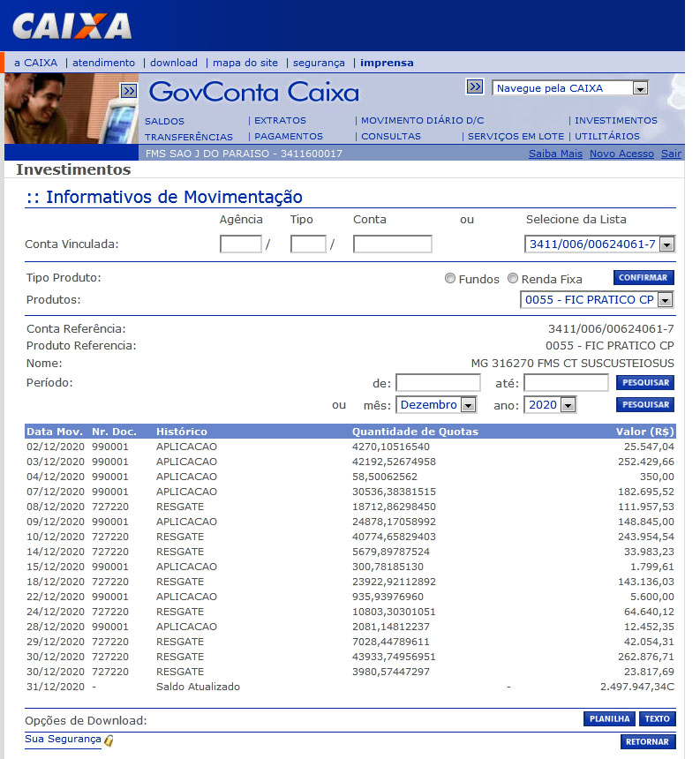700x759 pixels.
Task: Focus the Conta input field
Action: coord(393,244)
